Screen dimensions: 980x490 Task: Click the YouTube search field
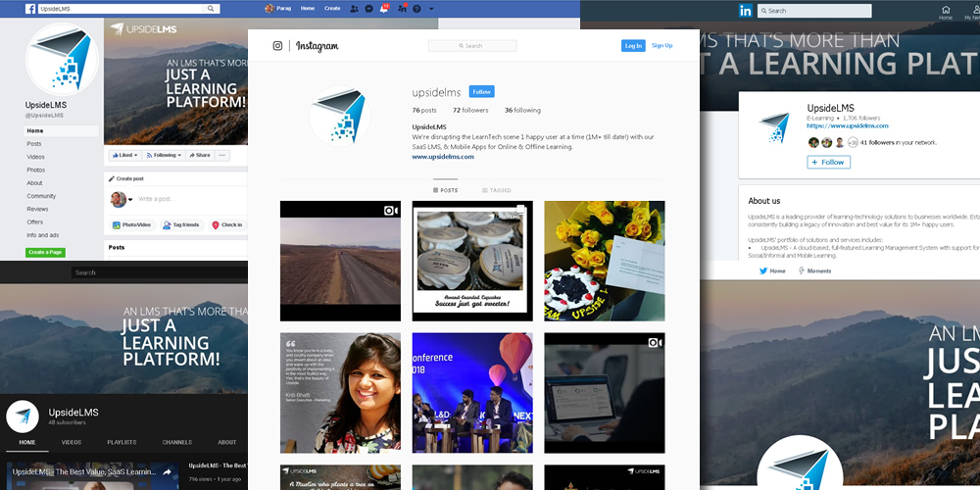(x=160, y=272)
